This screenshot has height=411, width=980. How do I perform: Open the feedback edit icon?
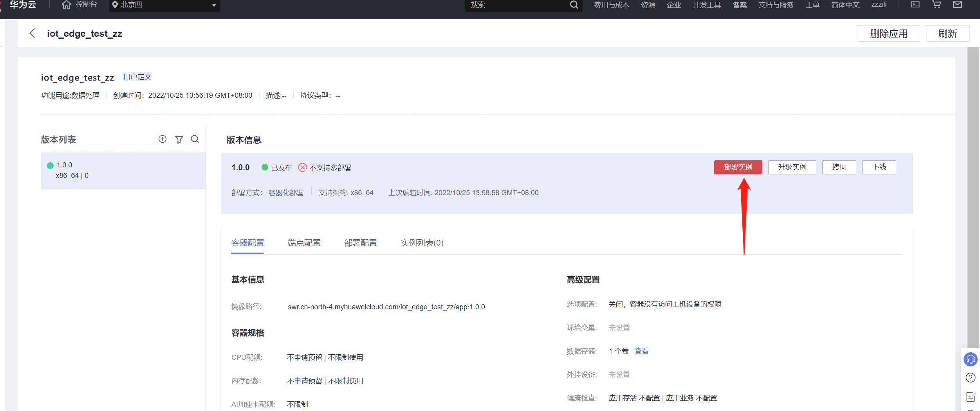pyautogui.click(x=971, y=397)
